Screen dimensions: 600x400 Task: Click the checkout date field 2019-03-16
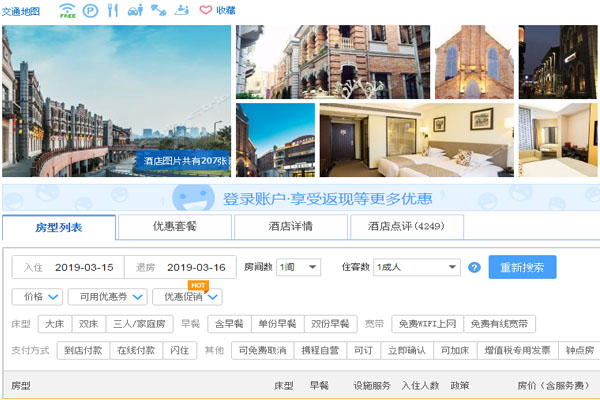pos(180,267)
